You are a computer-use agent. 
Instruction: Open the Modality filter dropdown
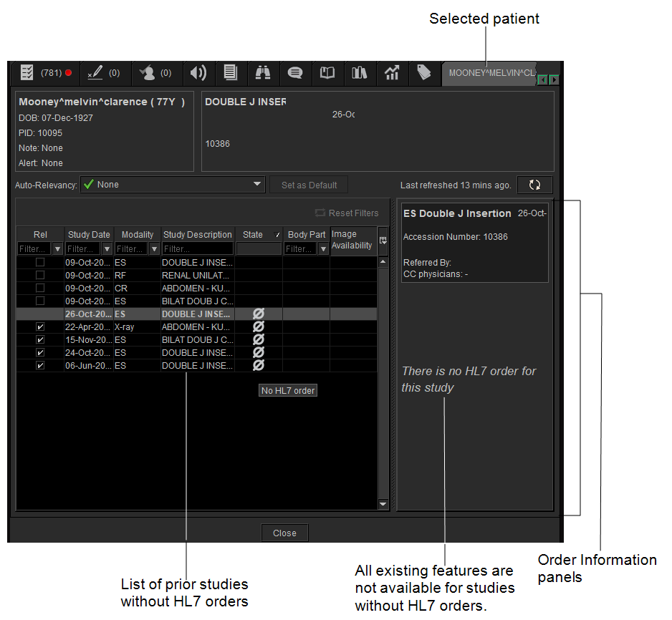pos(153,247)
